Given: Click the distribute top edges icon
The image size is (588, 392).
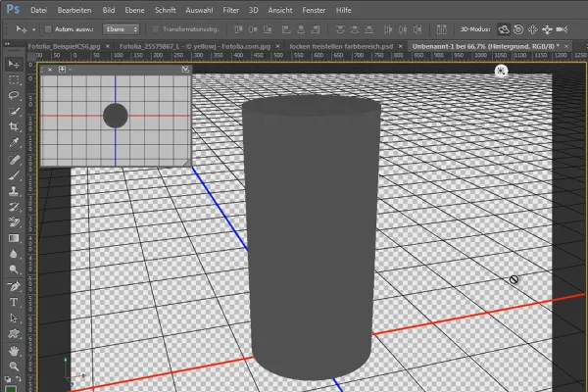Looking at the screenshot, I should point(340,29).
